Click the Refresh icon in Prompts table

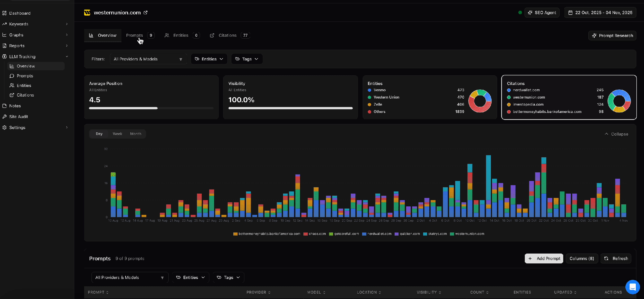pyautogui.click(x=606, y=259)
